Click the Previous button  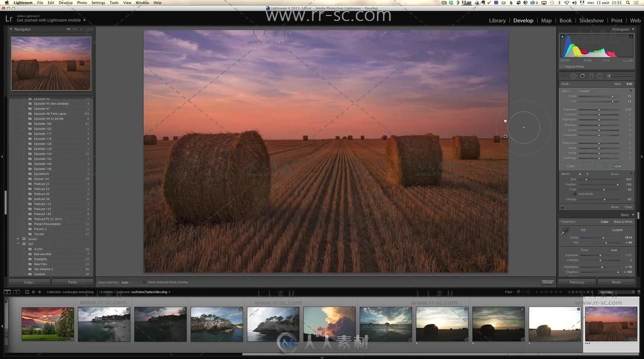click(x=577, y=282)
